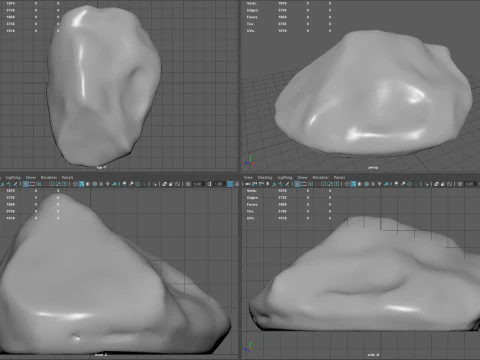Toggle Gate Mask in side panel toolbar

click(317, 184)
